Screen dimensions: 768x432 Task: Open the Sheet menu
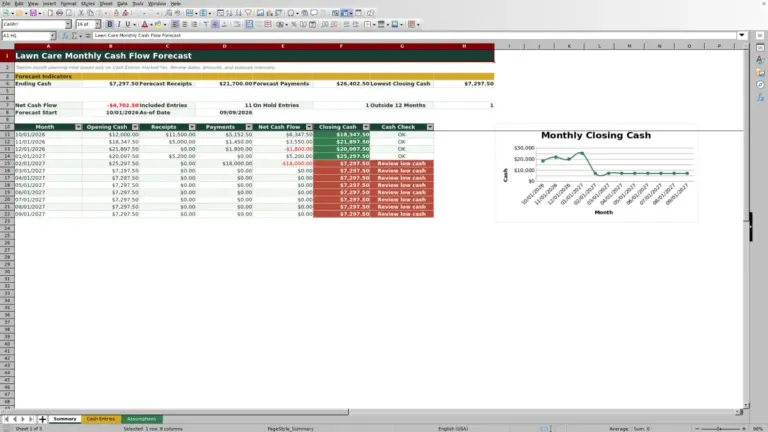(x=106, y=3)
